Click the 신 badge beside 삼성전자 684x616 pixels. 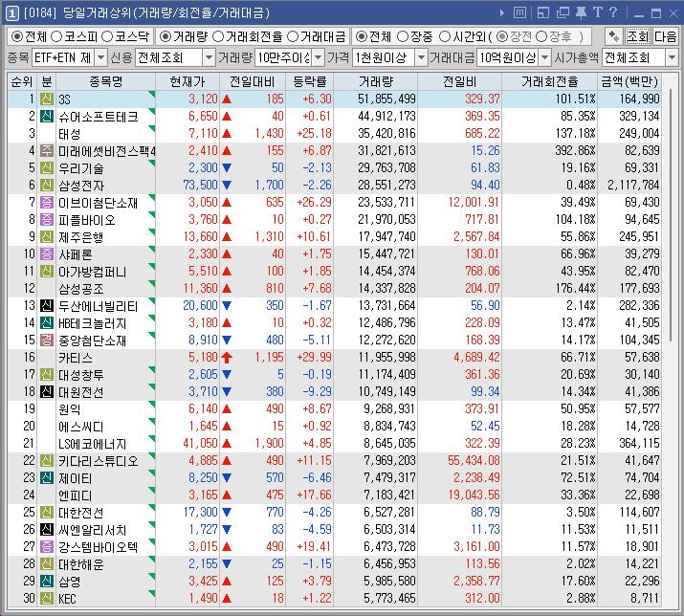tap(47, 185)
